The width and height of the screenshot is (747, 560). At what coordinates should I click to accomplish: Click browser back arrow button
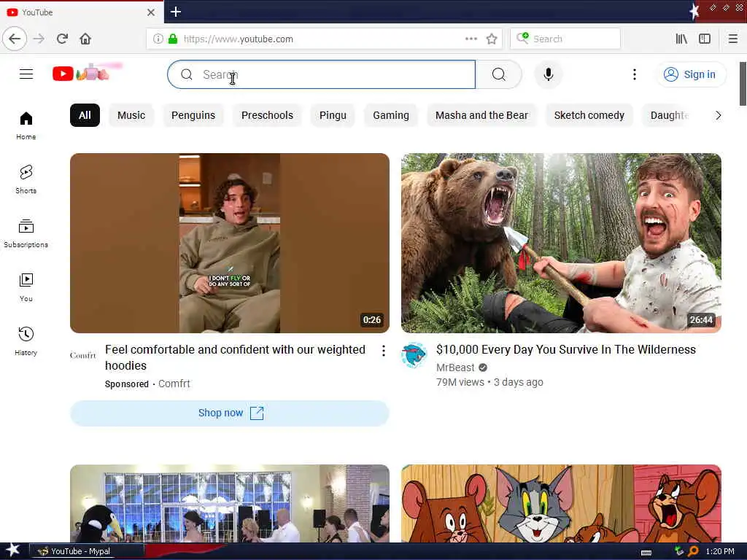click(x=15, y=39)
